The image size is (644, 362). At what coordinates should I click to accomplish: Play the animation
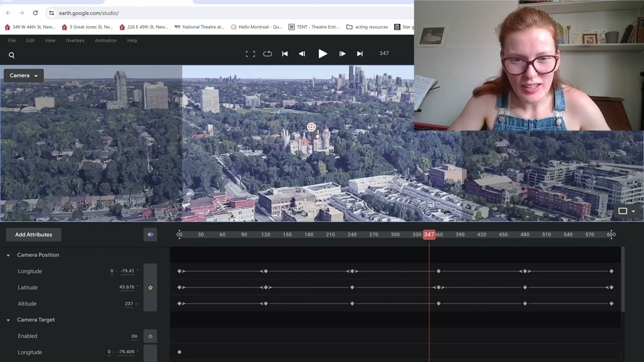coord(323,54)
